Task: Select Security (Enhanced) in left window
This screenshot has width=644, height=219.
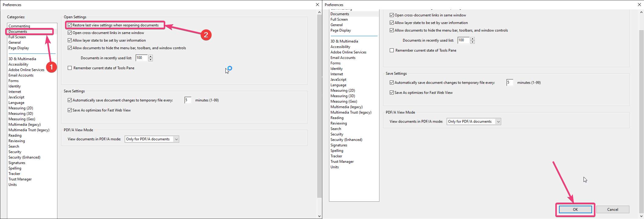Action: pos(24,157)
